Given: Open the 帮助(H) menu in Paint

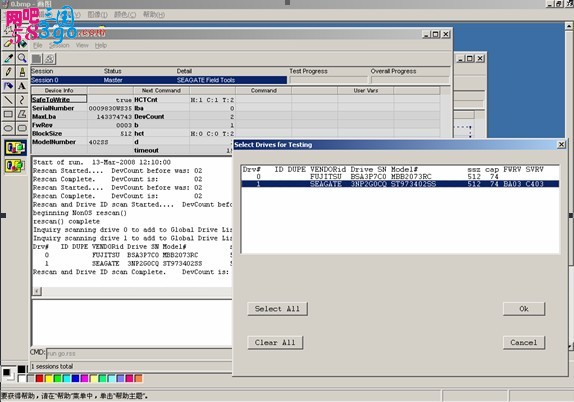Looking at the screenshot, I should pyautogui.click(x=154, y=15).
